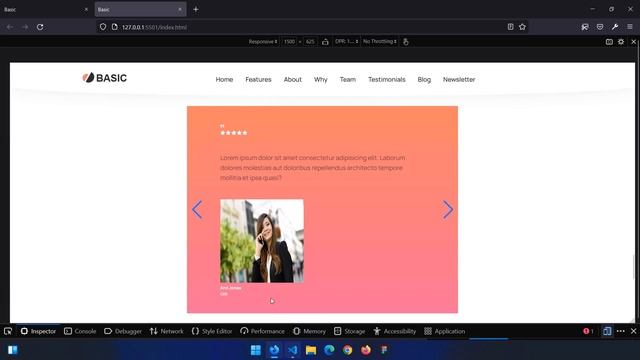This screenshot has width=640, height=360.
Task: Open Visual Studio Code from taskbar
Action: click(293, 350)
